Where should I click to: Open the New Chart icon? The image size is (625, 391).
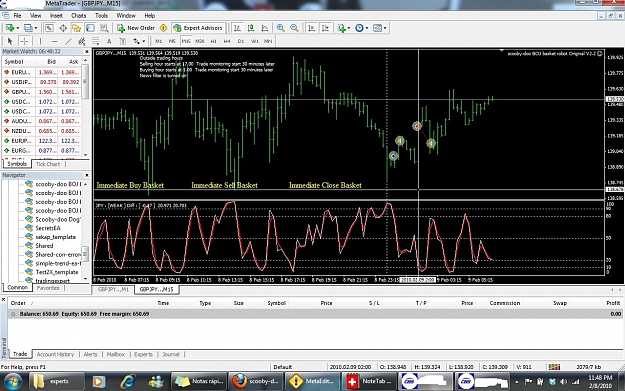pos(9,28)
